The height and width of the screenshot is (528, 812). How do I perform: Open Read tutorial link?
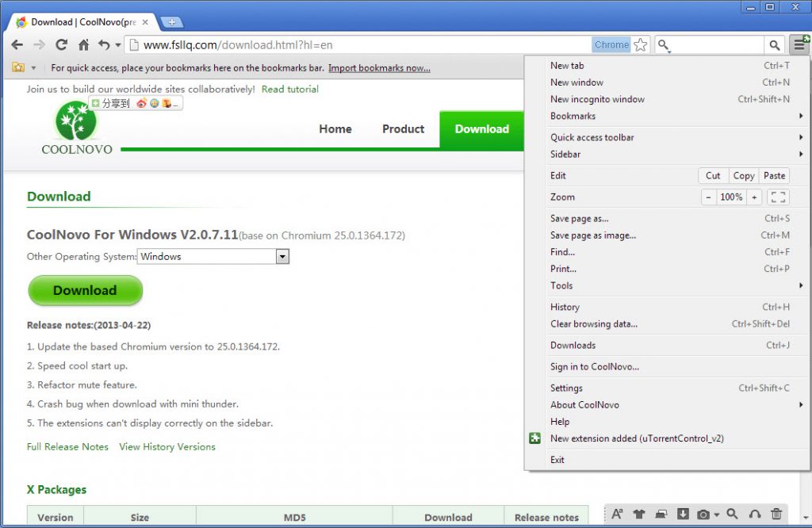[290, 89]
